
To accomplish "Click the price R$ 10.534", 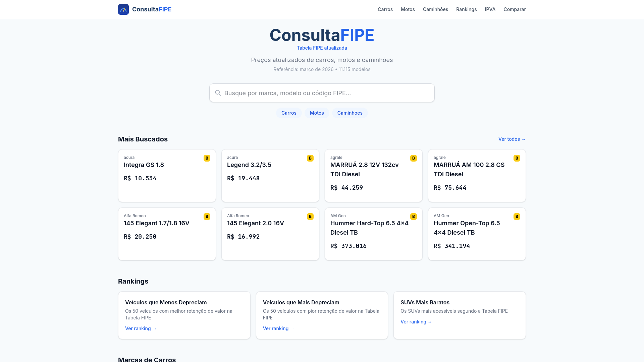I will tap(140, 178).
